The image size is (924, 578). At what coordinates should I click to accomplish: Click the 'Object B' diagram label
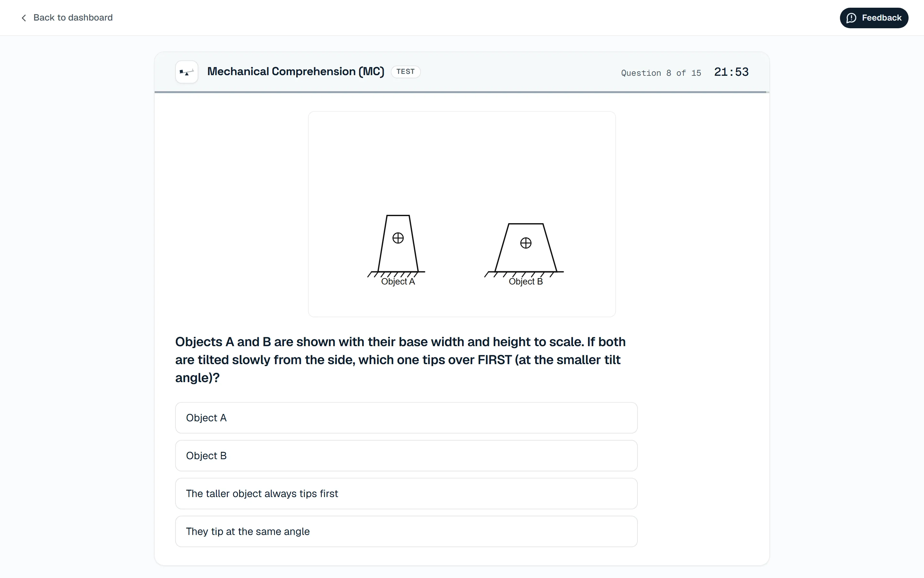pyautogui.click(x=526, y=281)
